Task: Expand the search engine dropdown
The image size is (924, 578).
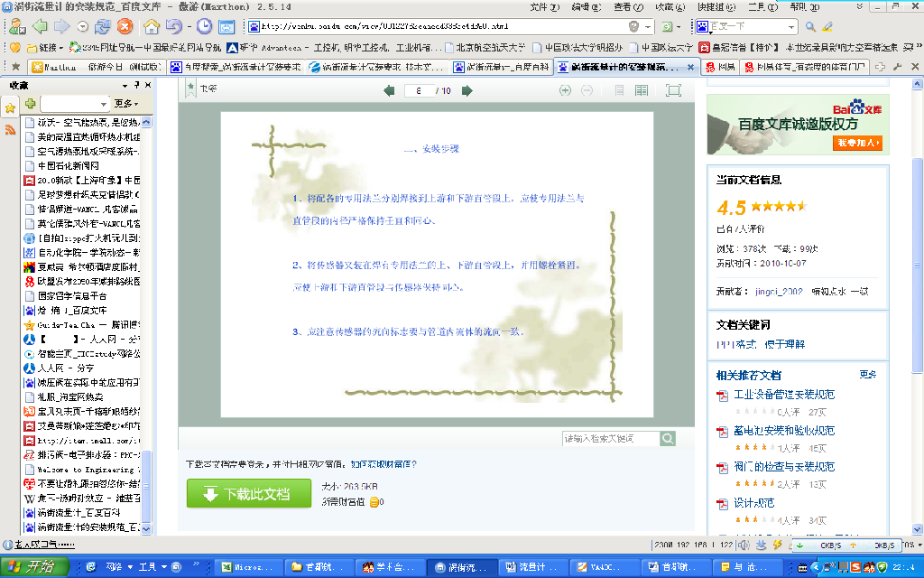Action: [790, 26]
